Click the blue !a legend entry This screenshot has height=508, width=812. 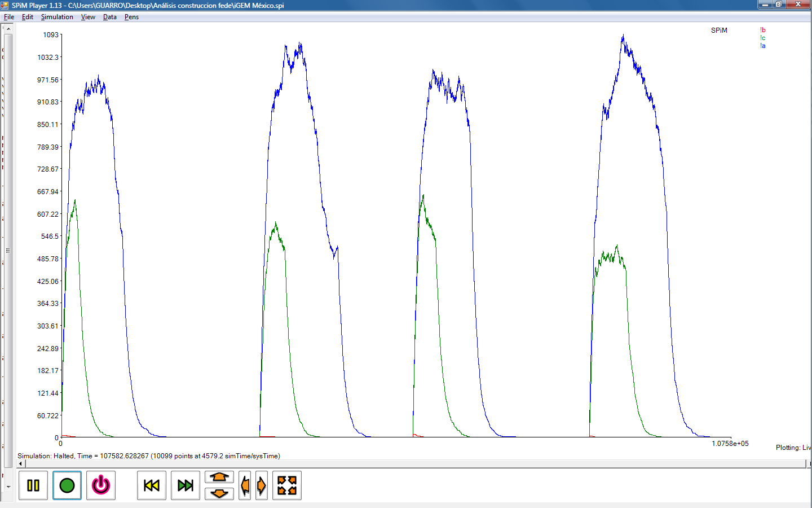click(762, 46)
